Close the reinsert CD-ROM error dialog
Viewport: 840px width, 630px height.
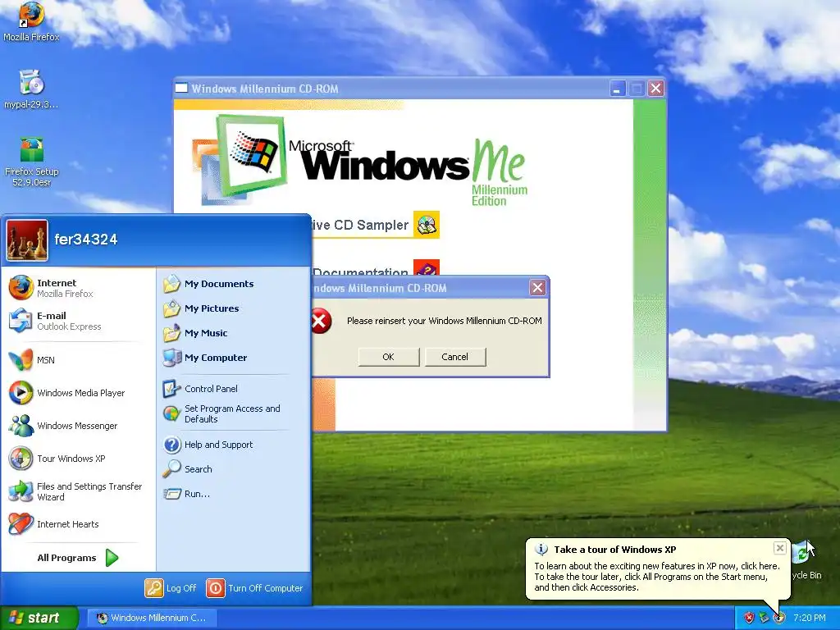537,288
